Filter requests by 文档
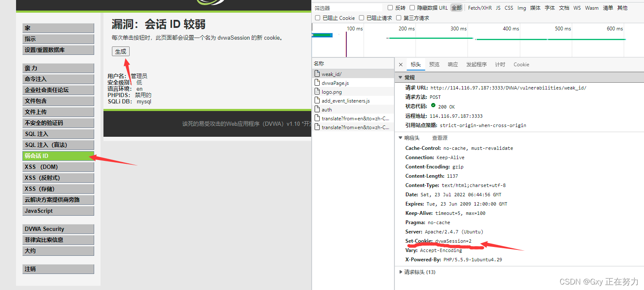Screen dimensions: 644x290 click(564, 8)
